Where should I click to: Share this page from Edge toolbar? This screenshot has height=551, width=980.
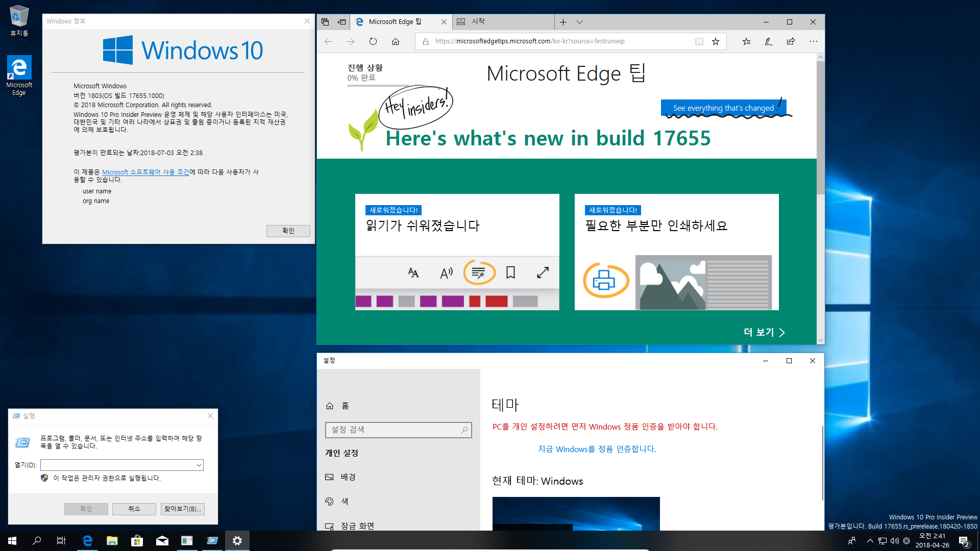(791, 41)
